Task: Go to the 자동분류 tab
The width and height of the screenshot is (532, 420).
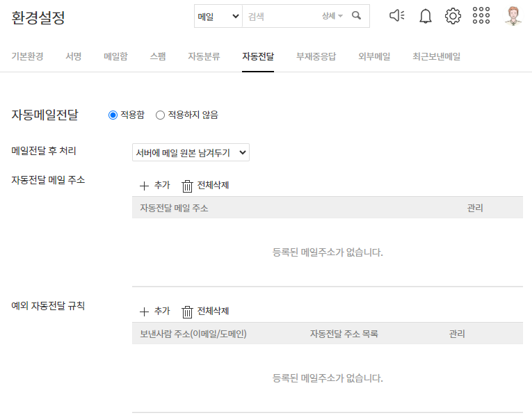Action: (204, 57)
